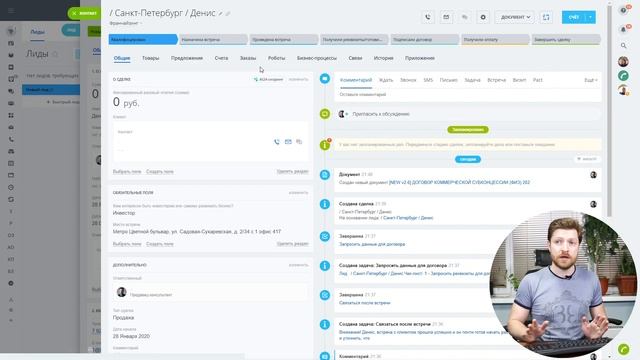640x360 pixels.
Task: Open the История tab
Action: 384,58
